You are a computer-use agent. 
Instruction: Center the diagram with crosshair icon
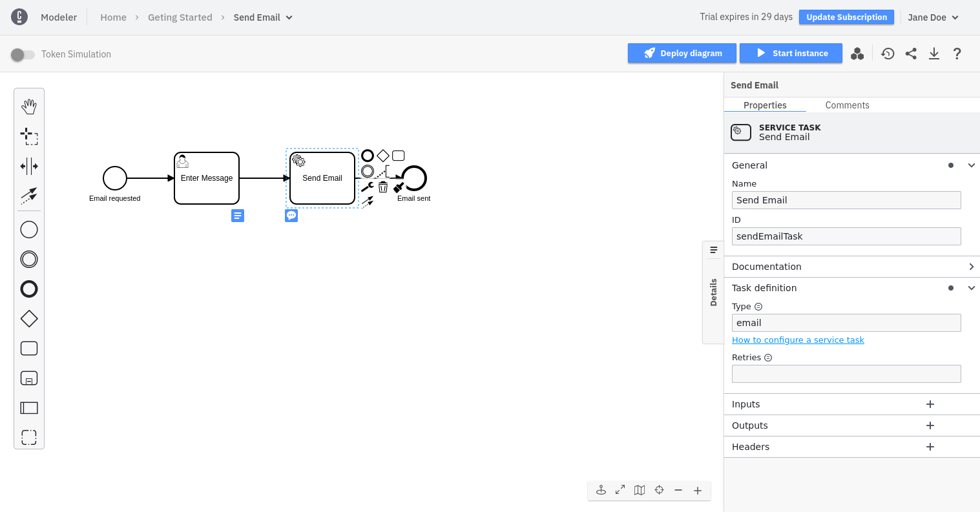coord(659,490)
